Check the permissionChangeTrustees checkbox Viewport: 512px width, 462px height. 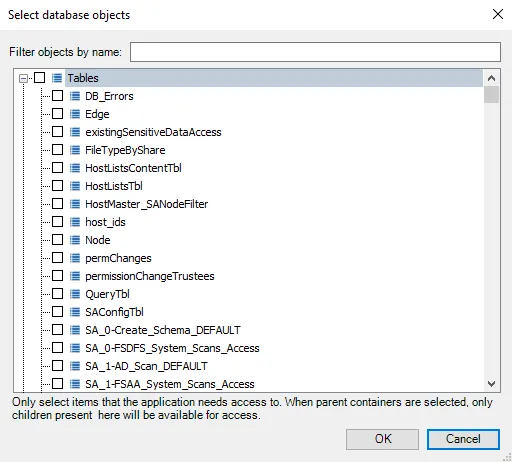57,276
